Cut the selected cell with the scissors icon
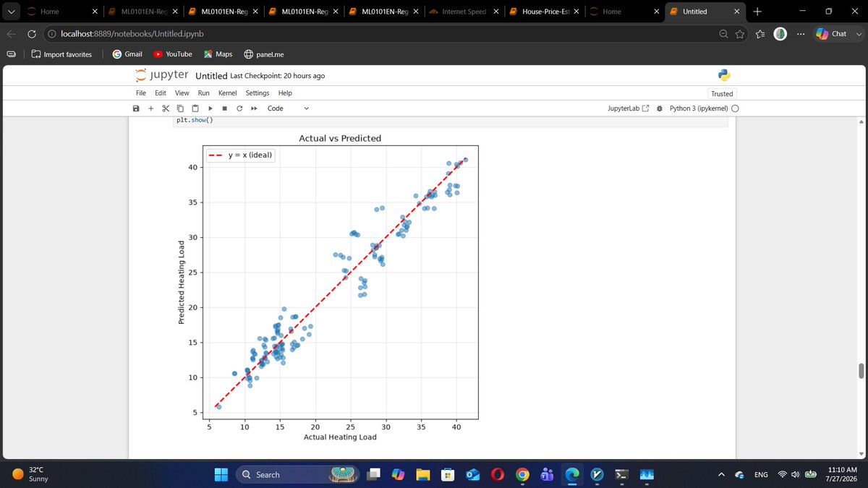The height and width of the screenshot is (488, 868). tap(166, 108)
